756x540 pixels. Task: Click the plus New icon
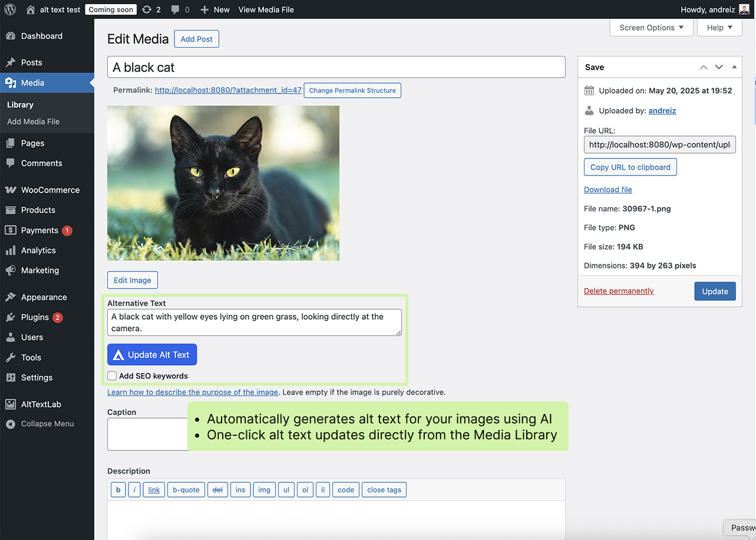coord(204,9)
